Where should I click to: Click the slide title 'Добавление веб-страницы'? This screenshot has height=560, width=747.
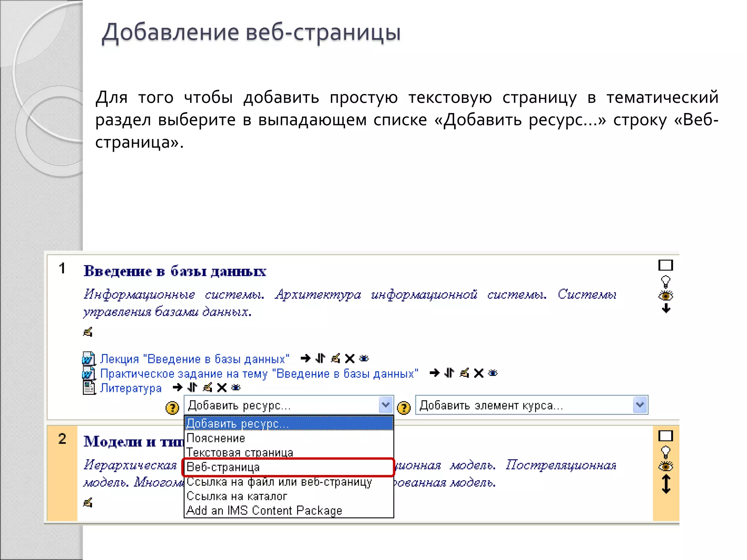[x=251, y=33]
